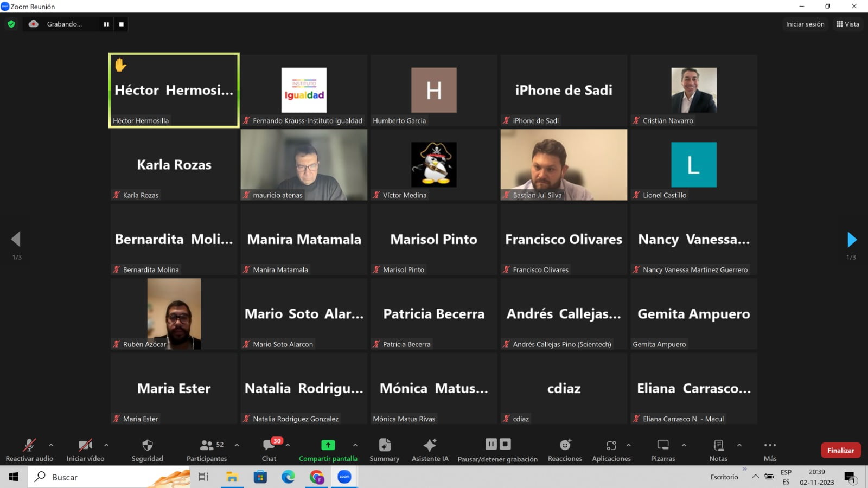Click the Compartir pantalla icon
Screen dimensions: 868x488
click(328, 445)
